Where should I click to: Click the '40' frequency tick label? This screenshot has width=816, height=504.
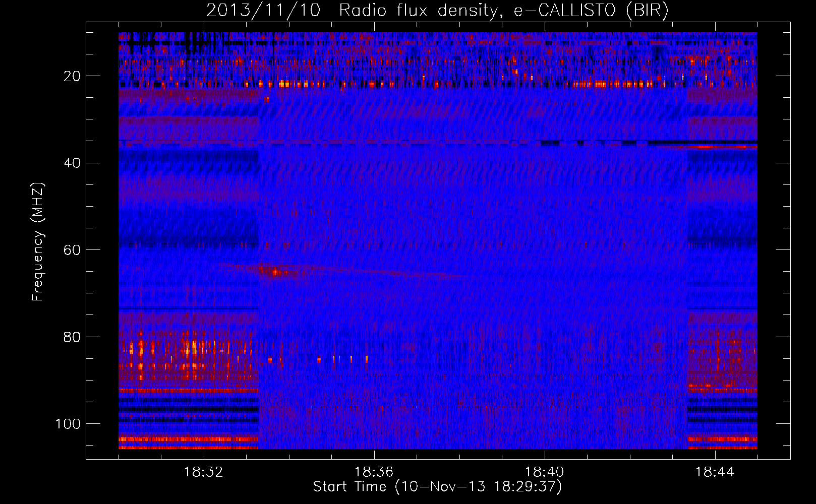point(73,163)
